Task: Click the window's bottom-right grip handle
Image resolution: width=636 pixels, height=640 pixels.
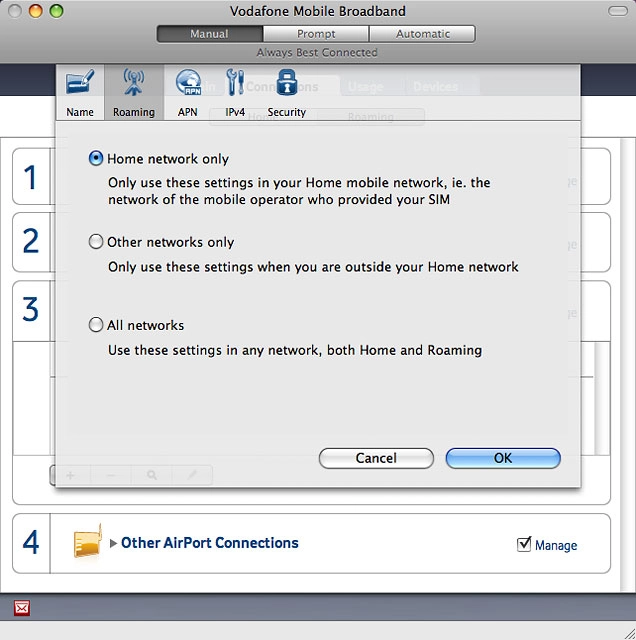Action: (629, 633)
